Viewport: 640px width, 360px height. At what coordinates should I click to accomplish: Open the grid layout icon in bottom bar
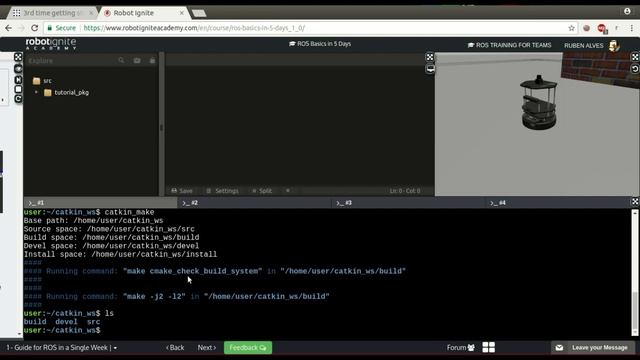[x=489, y=347]
